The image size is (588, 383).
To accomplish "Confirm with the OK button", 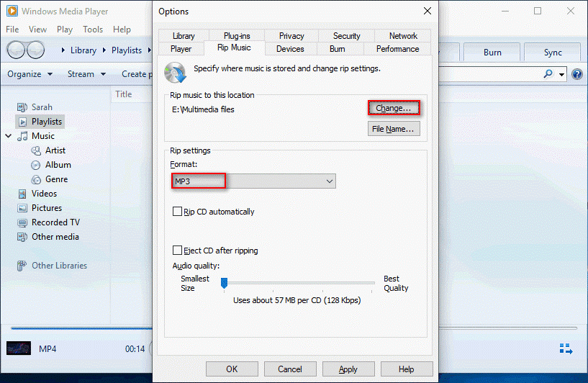I will [x=232, y=369].
